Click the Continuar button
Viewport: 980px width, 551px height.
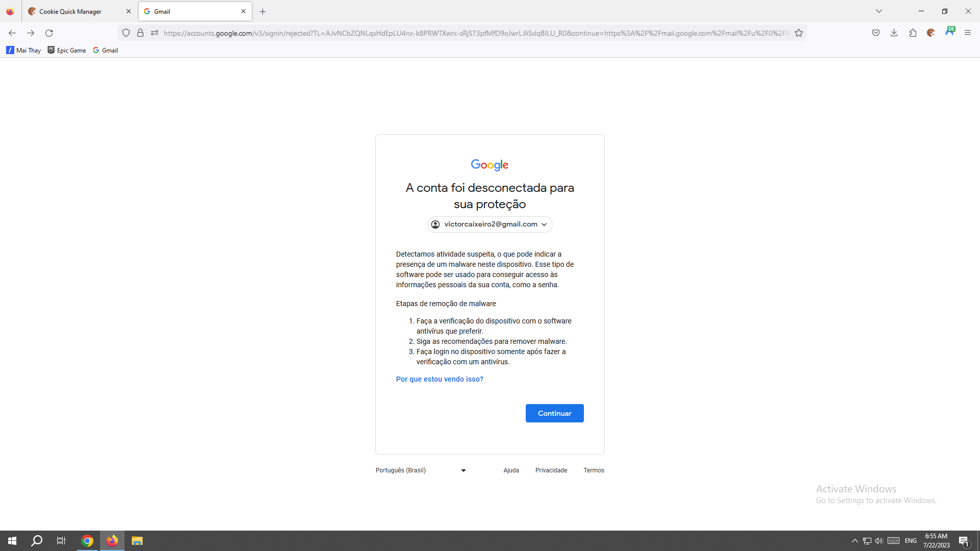[x=555, y=413]
